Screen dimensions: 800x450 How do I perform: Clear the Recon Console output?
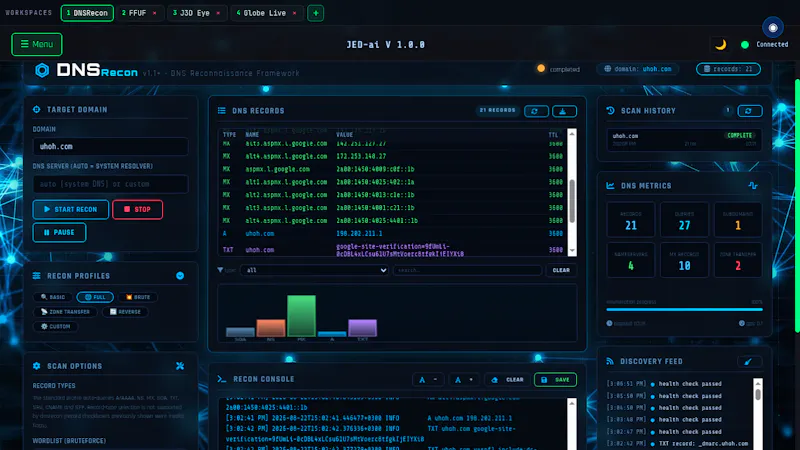click(507, 380)
